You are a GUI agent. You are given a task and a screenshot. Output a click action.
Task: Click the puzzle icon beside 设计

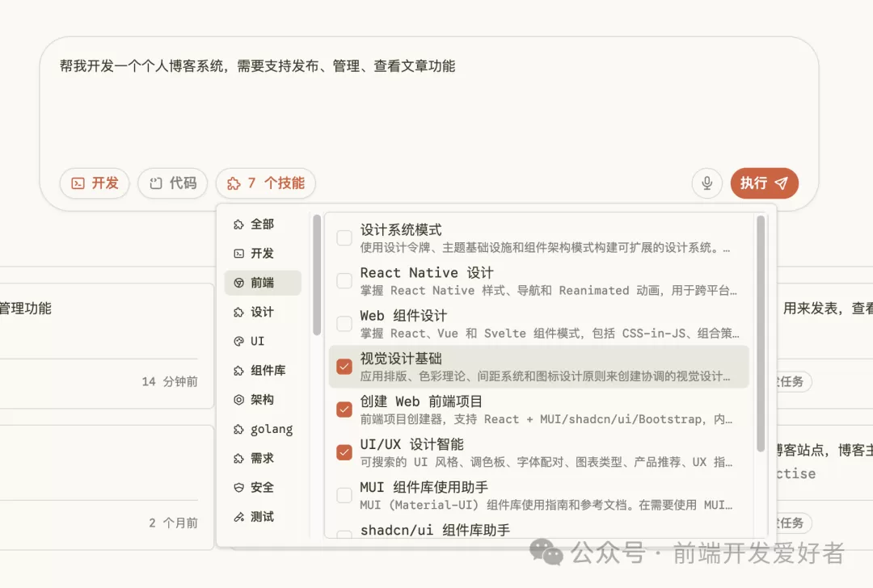[238, 312]
